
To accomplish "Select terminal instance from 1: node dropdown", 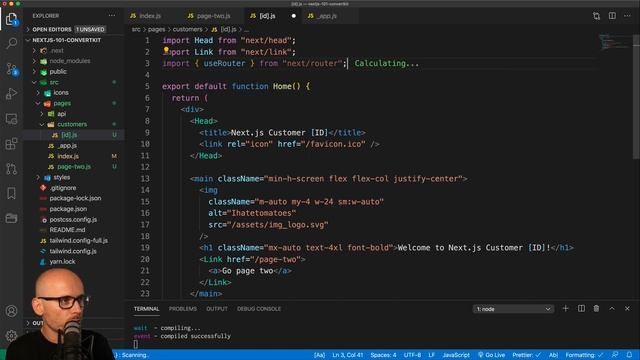I will (x=513, y=309).
